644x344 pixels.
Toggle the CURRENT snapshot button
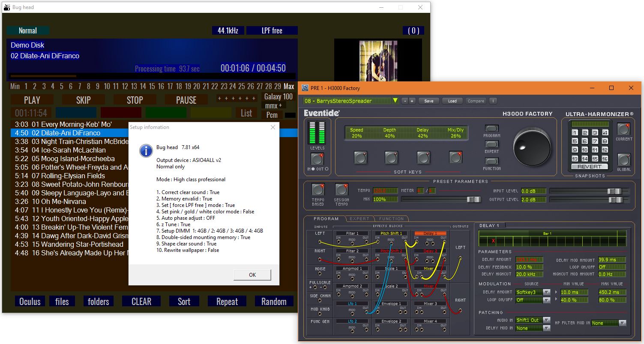[x=623, y=129]
